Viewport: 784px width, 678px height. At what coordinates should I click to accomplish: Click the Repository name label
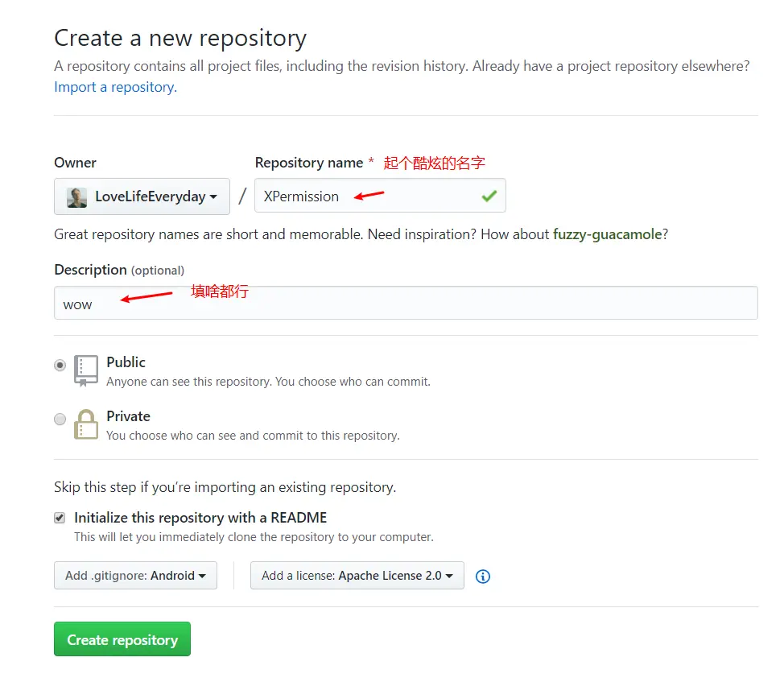click(x=309, y=163)
